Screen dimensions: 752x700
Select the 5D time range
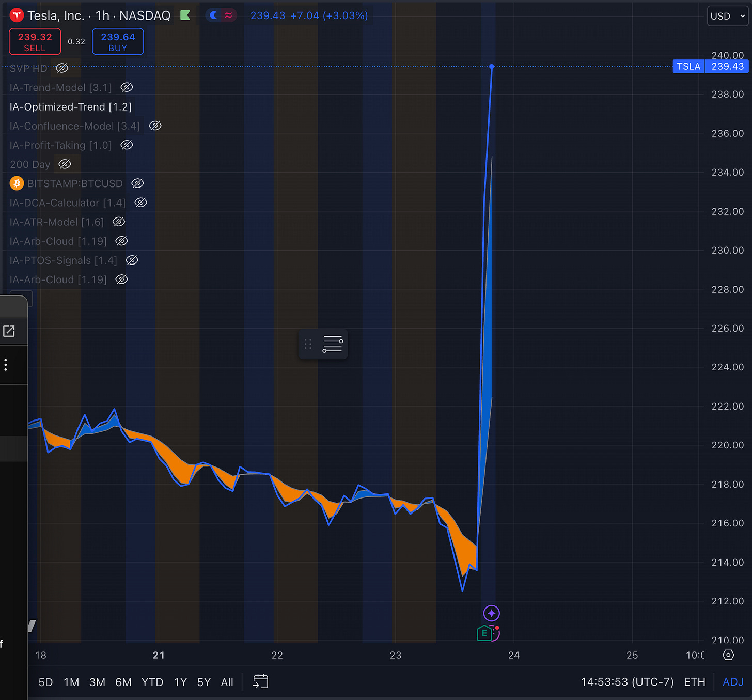pyautogui.click(x=46, y=682)
